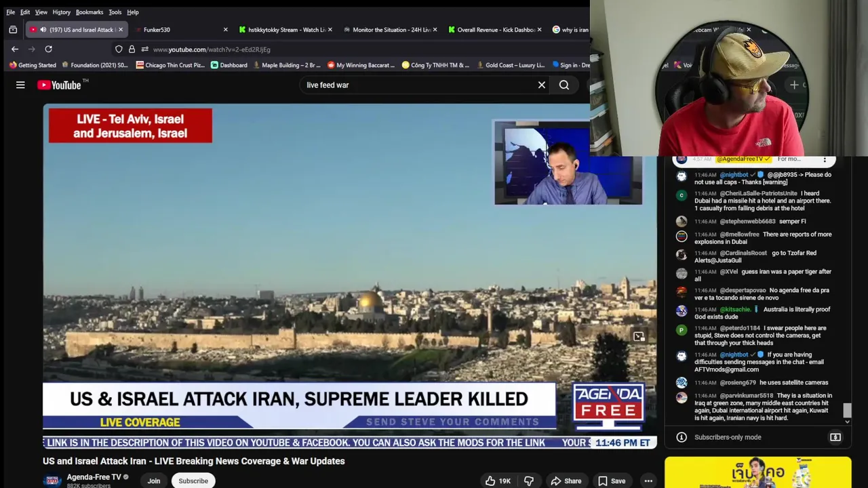The width and height of the screenshot is (868, 488).
Task: Toggle the miniplayer icon on the video
Action: pyautogui.click(x=639, y=336)
